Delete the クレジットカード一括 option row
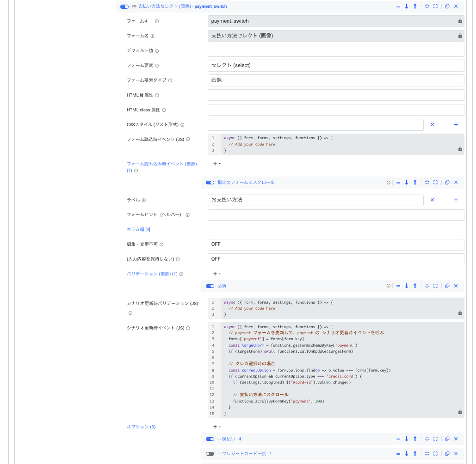Image resolution: width=476 pixels, height=464 pixels. tap(456, 454)
